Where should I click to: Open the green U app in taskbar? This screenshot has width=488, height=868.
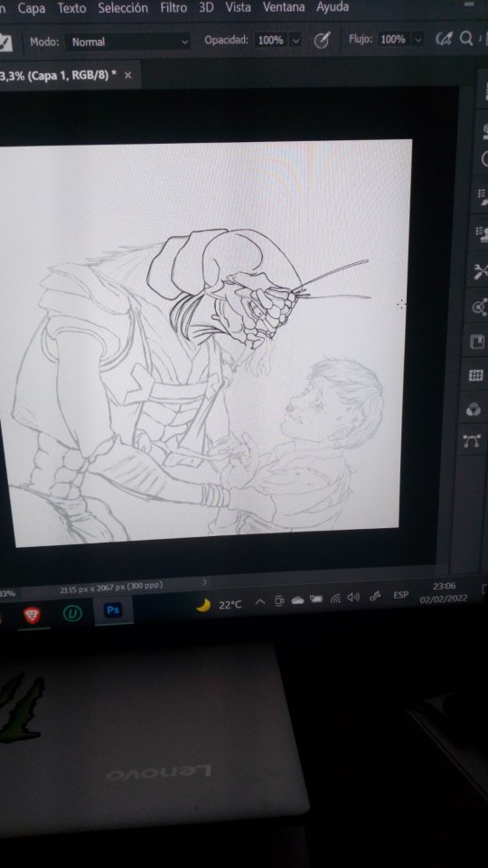[72, 613]
